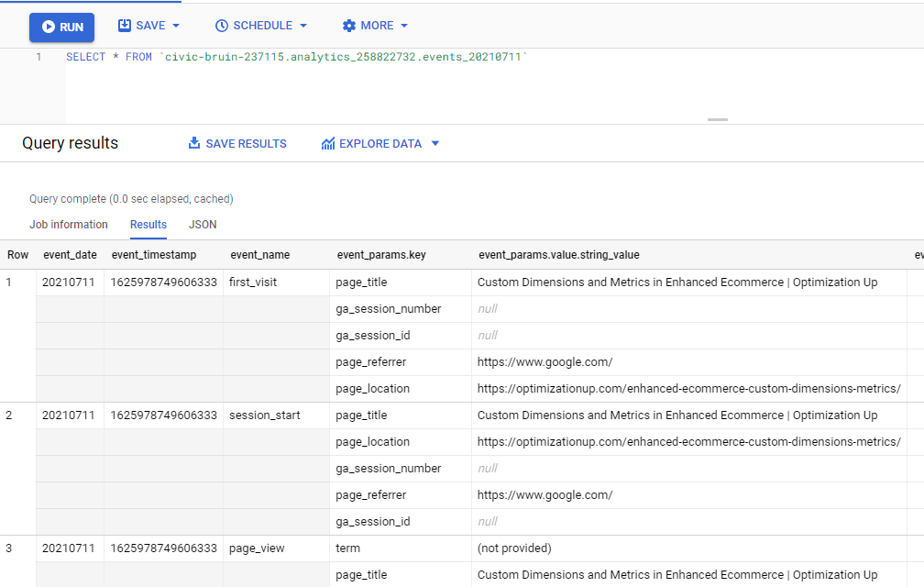Click ga_session_id key in row 1

[373, 336]
